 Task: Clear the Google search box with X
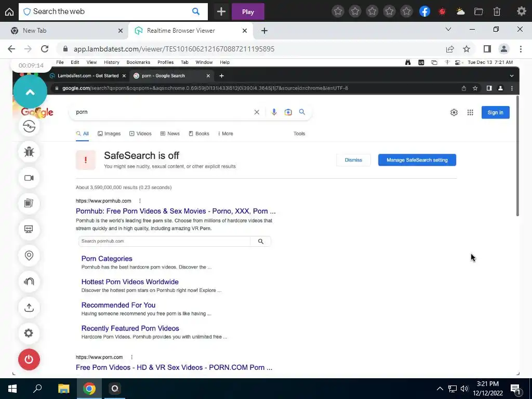click(x=257, y=112)
